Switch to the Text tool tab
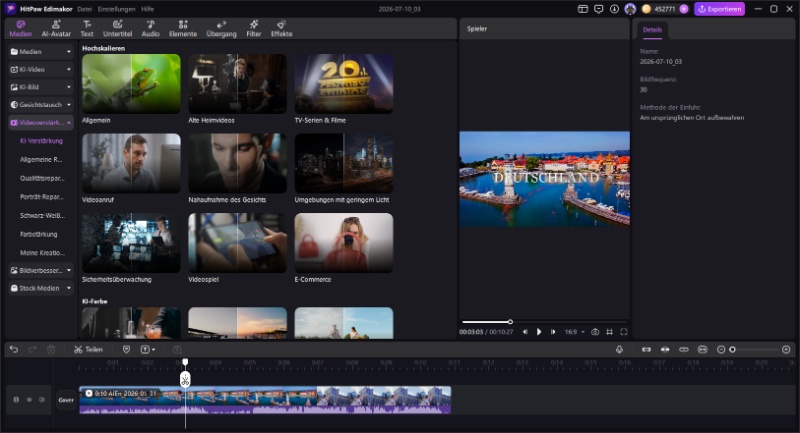Image resolution: width=800 pixels, height=433 pixels. [x=87, y=29]
